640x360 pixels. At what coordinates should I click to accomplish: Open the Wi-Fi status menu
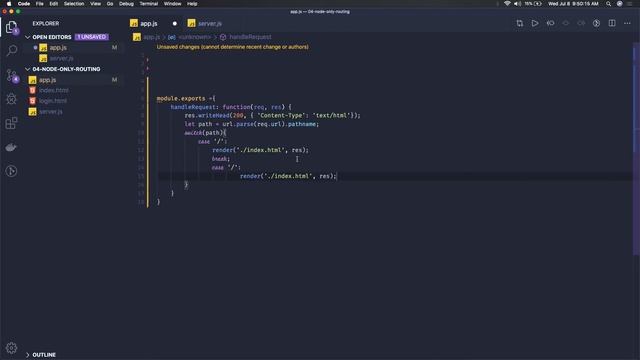click(507, 4)
